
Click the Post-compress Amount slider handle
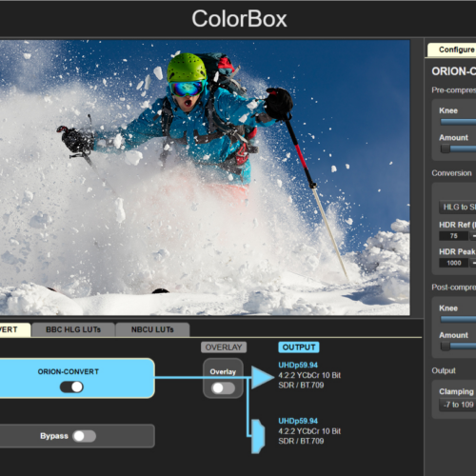click(x=446, y=347)
